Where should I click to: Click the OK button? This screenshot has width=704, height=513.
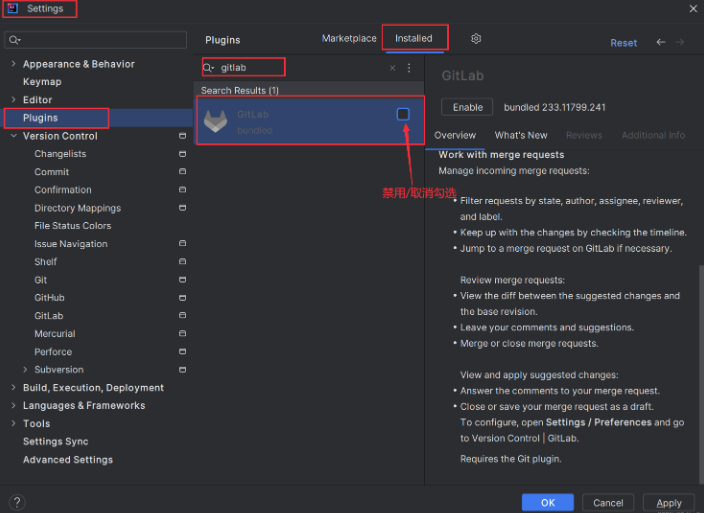pyautogui.click(x=547, y=503)
